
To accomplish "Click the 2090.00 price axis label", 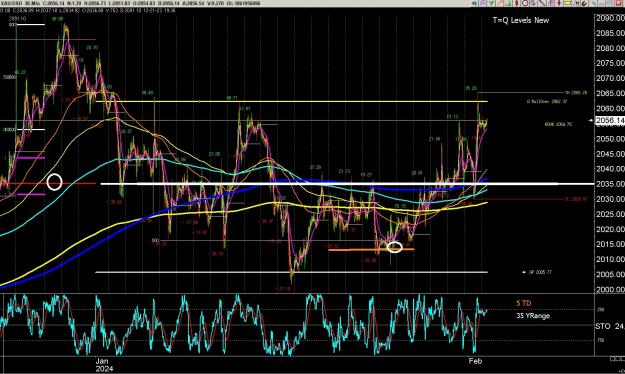I will pos(610,18).
